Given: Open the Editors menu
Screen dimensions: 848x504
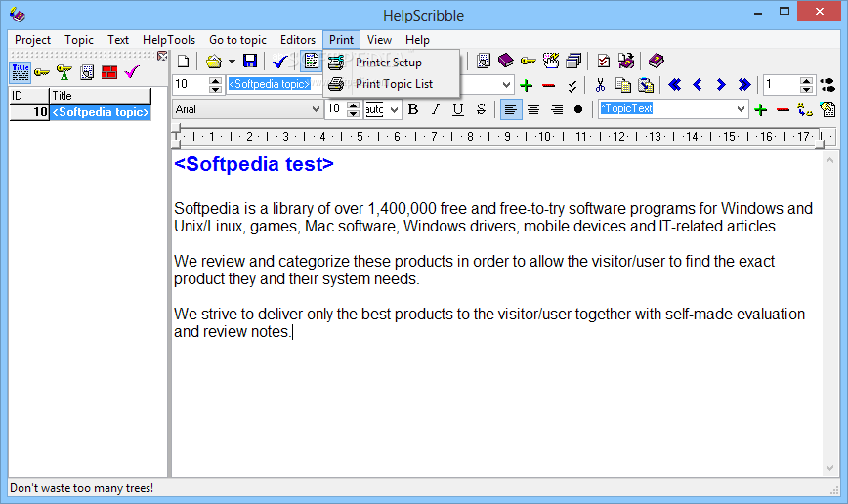Looking at the screenshot, I should click(297, 40).
